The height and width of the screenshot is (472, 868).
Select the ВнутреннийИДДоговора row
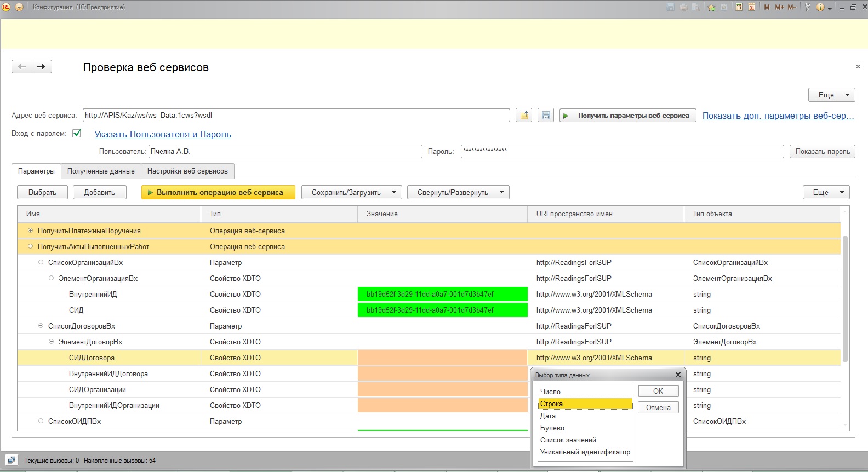[x=429, y=373]
